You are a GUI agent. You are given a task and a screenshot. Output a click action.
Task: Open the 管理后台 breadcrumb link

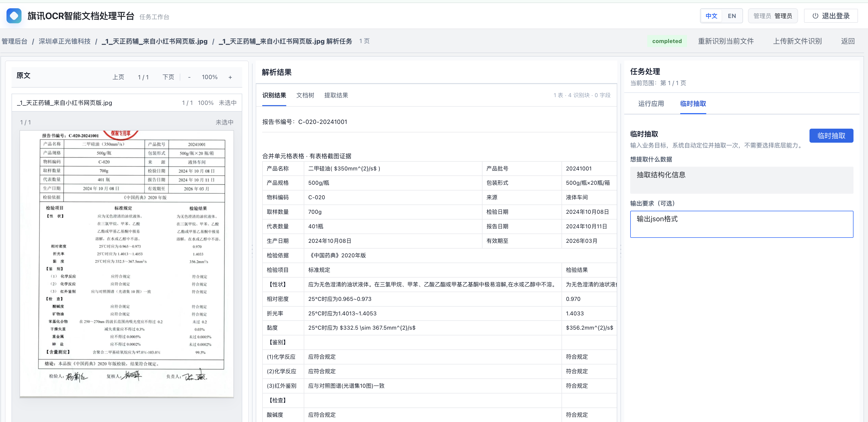tap(14, 41)
